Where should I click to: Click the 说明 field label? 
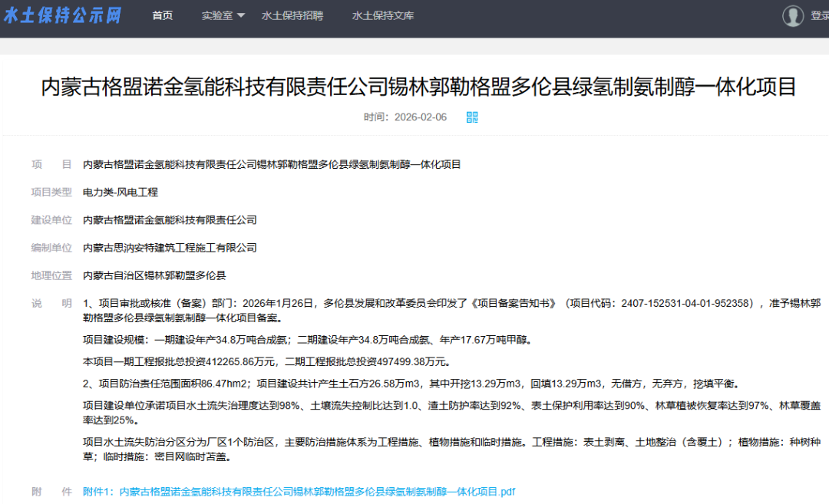pos(51,303)
